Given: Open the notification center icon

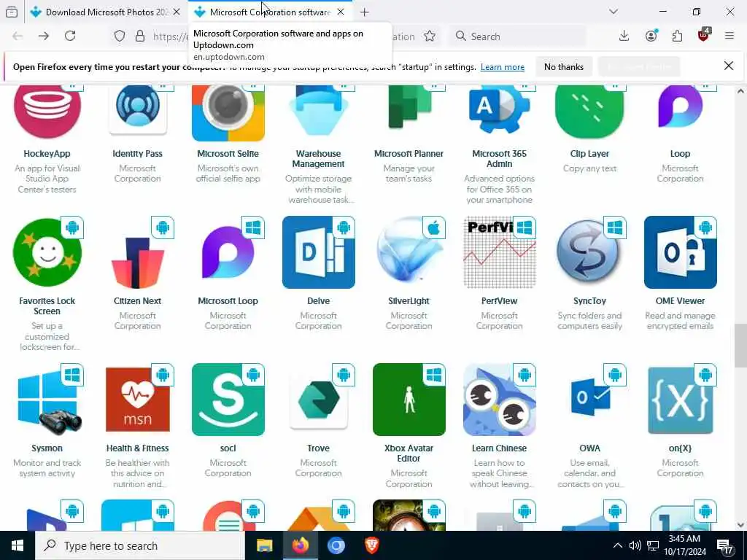Looking at the screenshot, I should (x=725, y=547).
